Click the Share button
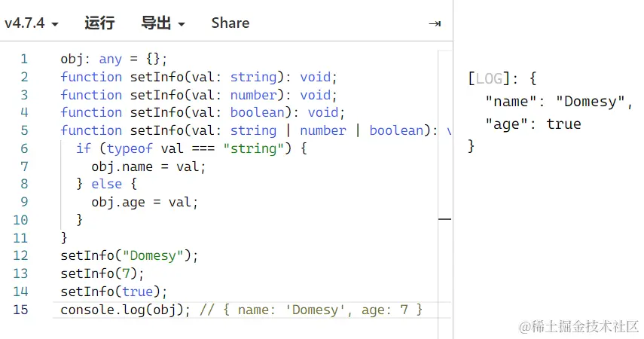Image resolution: width=644 pixels, height=339 pixels. tap(230, 23)
